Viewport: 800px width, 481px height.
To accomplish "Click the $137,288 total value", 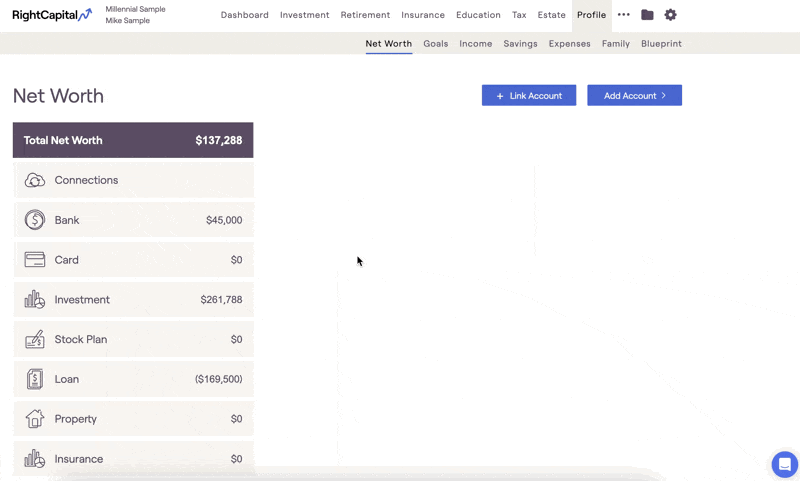I will tap(219, 140).
